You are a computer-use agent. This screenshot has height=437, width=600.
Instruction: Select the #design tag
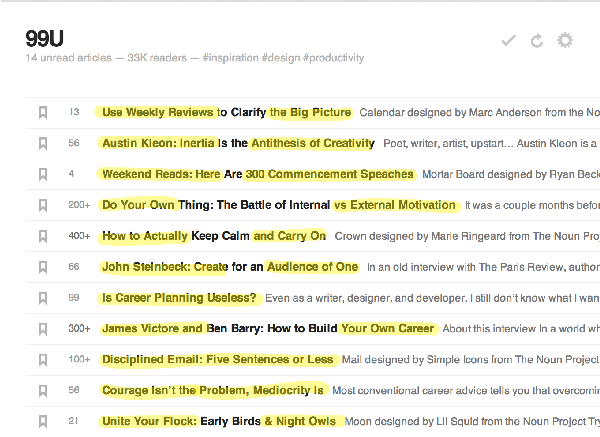coord(281,58)
